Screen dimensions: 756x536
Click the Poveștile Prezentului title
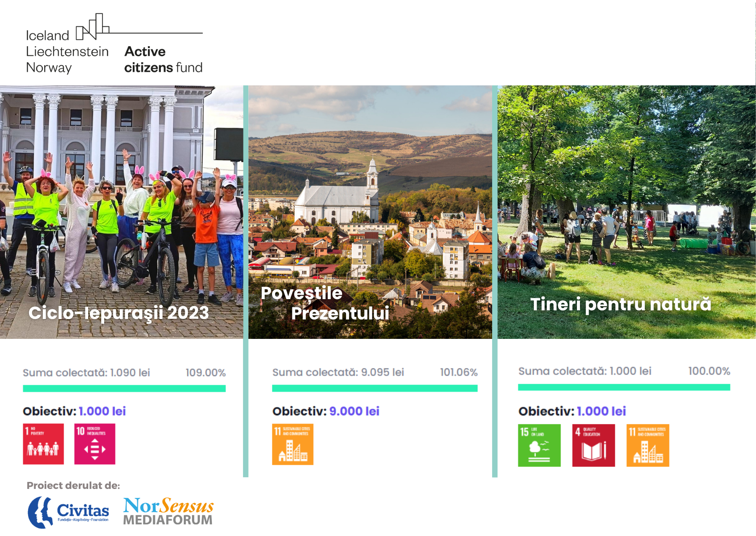pos(325,303)
